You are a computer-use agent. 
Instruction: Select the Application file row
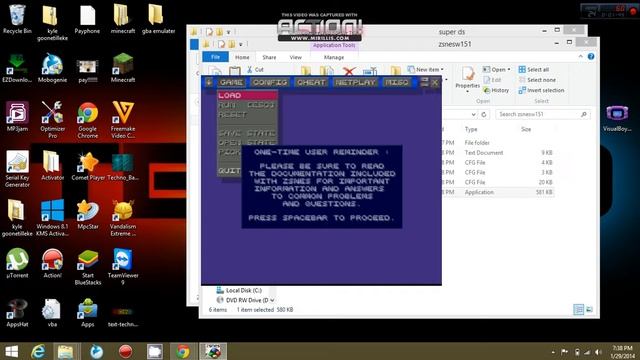(x=498, y=192)
